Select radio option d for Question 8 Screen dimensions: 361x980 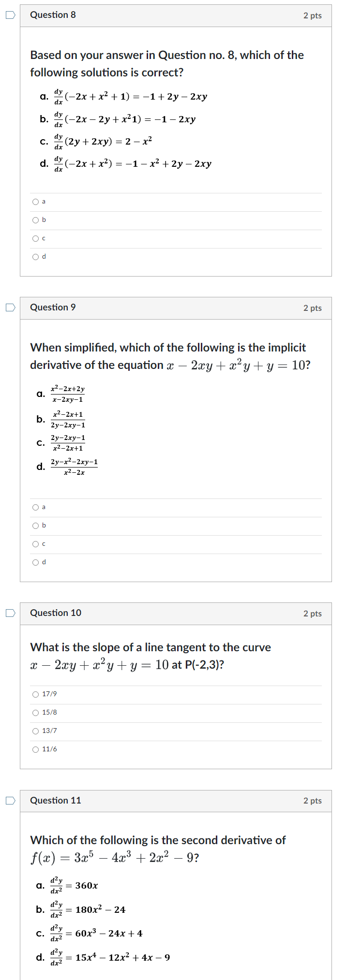35,257
